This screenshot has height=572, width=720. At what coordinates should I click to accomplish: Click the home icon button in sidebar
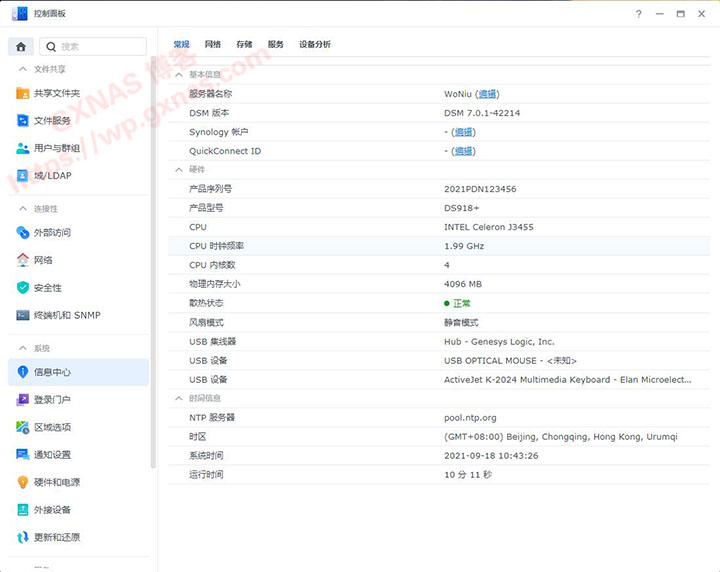21,46
